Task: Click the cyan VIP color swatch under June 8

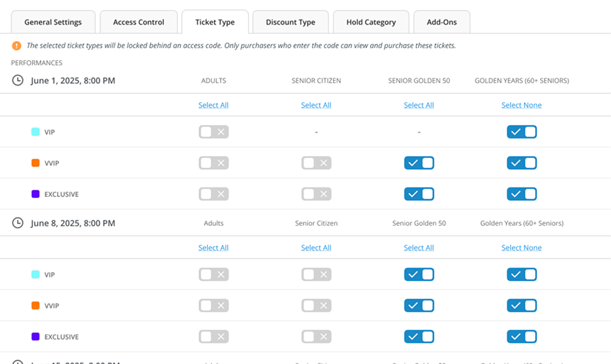Action: [x=35, y=274]
